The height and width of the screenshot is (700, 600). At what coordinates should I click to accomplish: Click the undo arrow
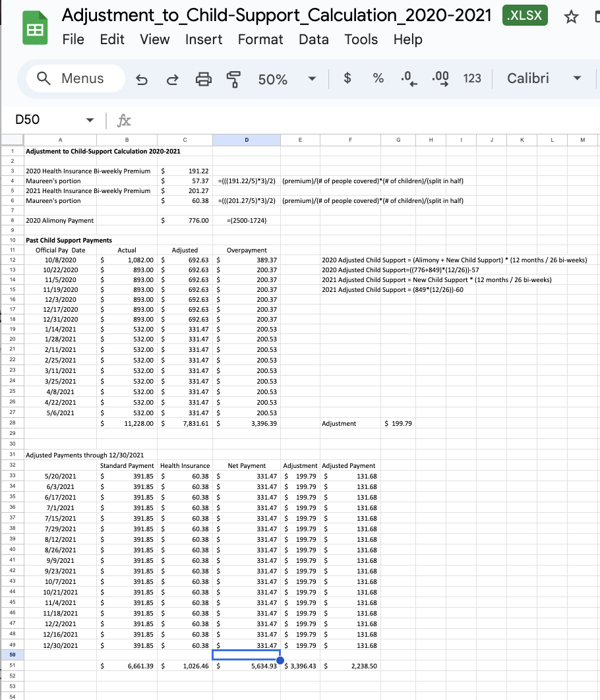(142, 79)
